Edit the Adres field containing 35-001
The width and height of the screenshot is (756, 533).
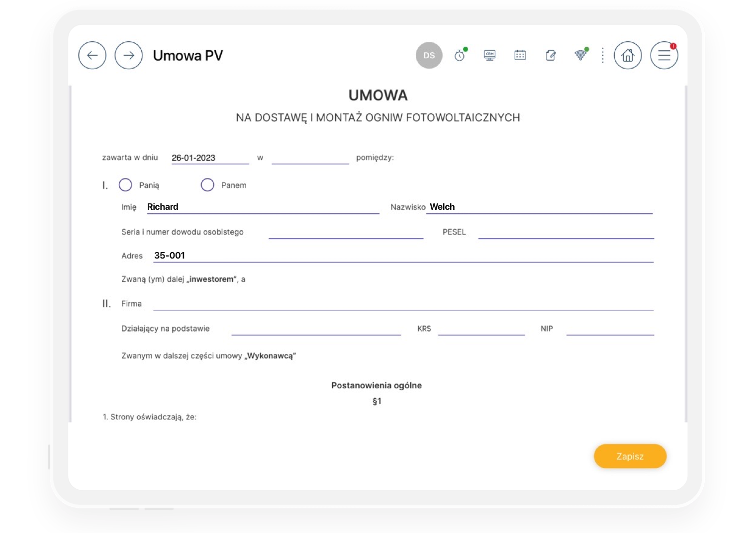pos(403,256)
